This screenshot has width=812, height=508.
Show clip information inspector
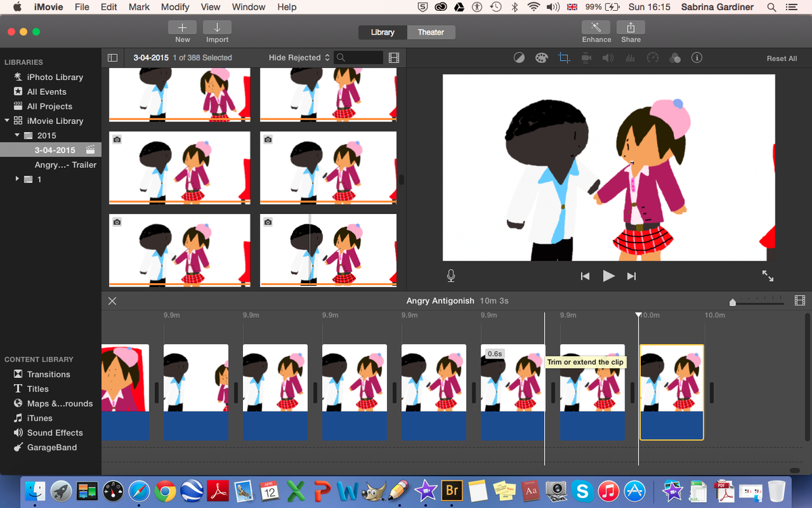pyautogui.click(x=696, y=58)
